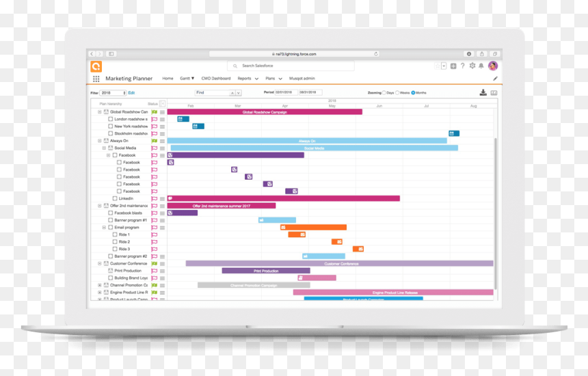The image size is (588, 376).
Task: Expand the Engine Product Line Release node
Action: coord(100,293)
